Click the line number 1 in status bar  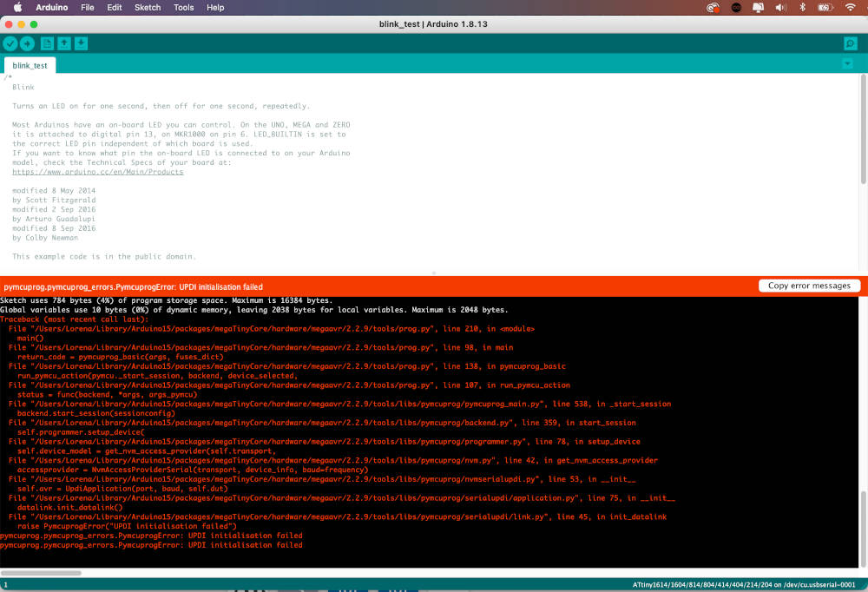[x=5, y=585]
